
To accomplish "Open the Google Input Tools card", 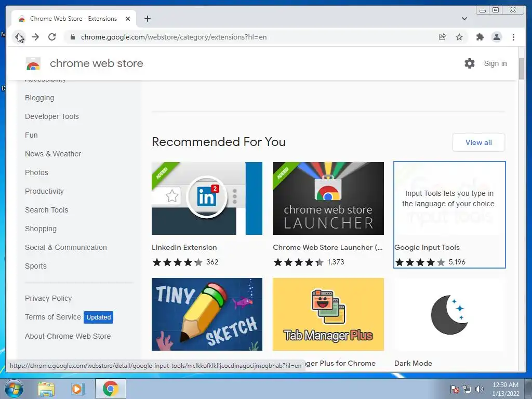I will (449, 215).
